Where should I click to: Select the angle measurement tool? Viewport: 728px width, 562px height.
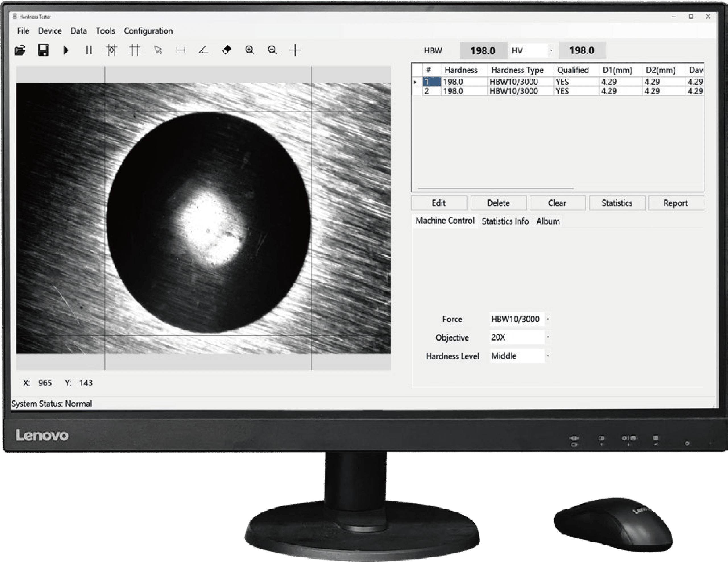tap(204, 50)
